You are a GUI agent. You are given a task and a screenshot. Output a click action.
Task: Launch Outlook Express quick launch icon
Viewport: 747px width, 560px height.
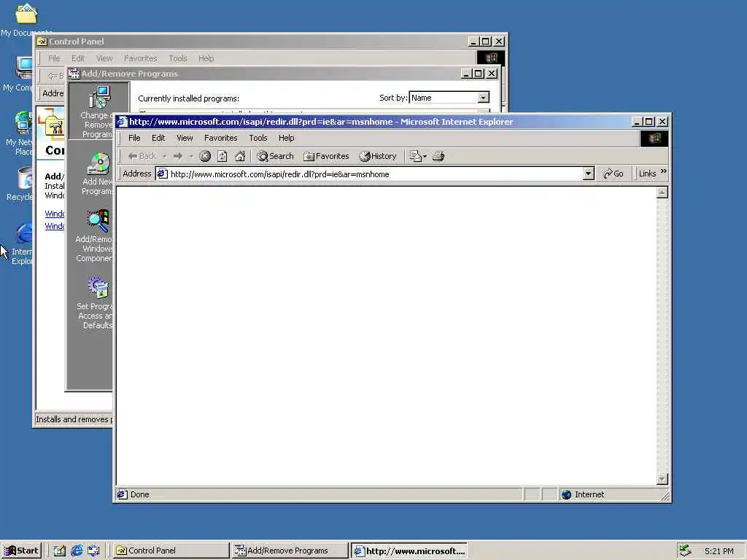93,551
